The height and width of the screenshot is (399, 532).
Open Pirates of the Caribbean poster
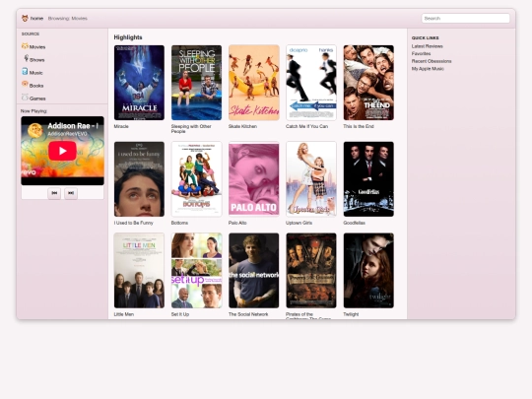(x=311, y=270)
